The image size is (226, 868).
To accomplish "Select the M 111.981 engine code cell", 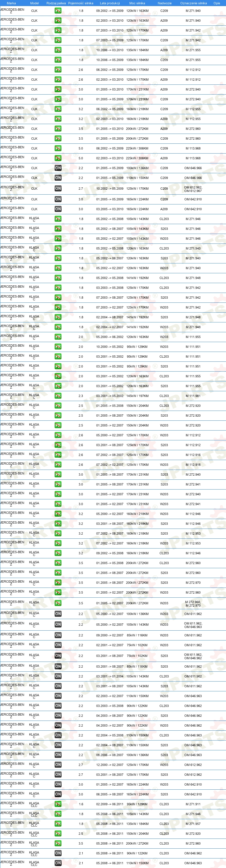I will tap(193, 396).
